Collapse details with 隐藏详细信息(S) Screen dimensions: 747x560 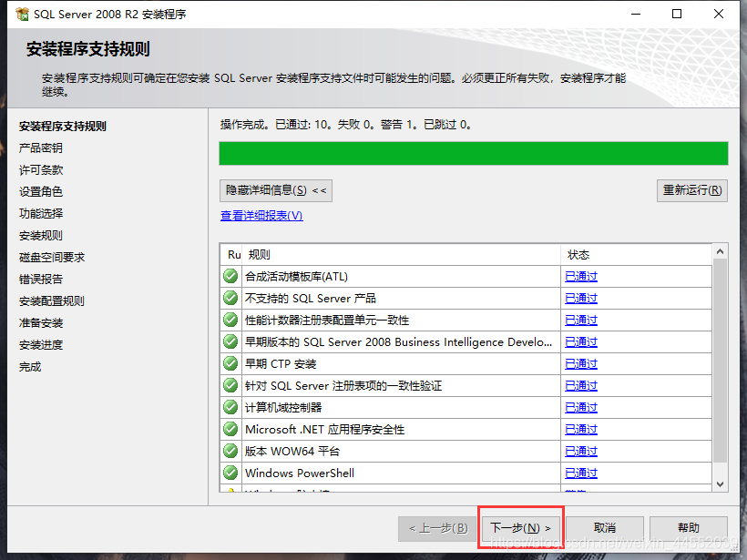click(x=276, y=190)
